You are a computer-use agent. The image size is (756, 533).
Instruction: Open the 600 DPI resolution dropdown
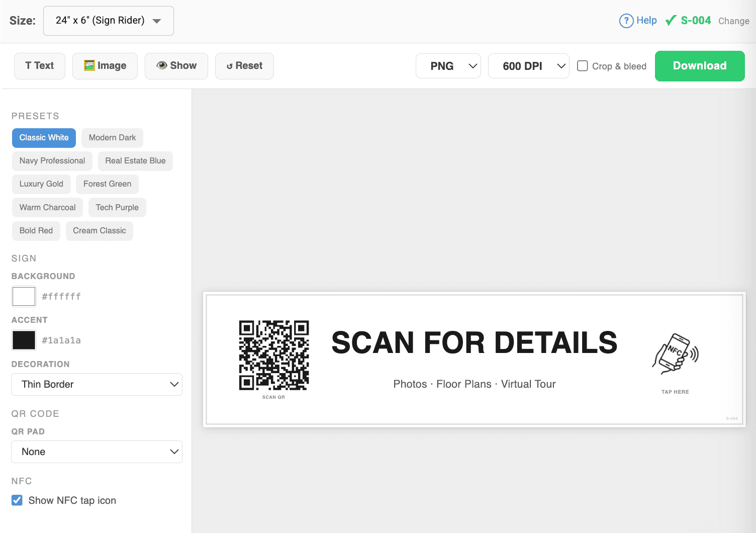coord(528,66)
